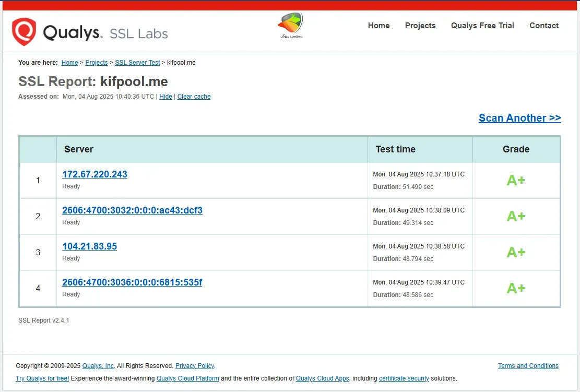The height and width of the screenshot is (392, 580).
Task: Open the Home navigation menu item
Action: click(x=378, y=26)
